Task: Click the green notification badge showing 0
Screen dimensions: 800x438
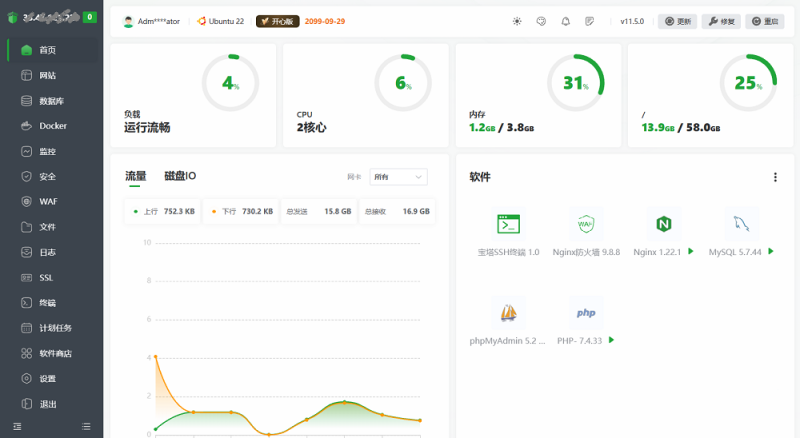Action: click(x=90, y=17)
